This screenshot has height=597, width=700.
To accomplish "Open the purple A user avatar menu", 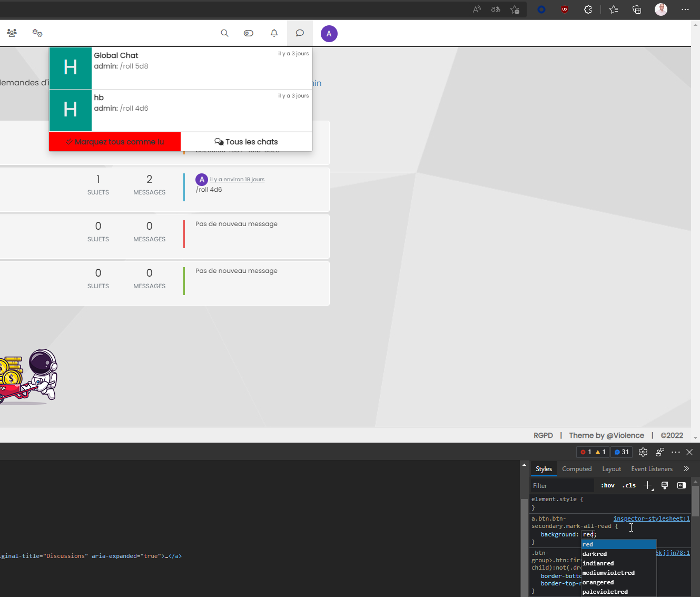I will click(x=329, y=34).
